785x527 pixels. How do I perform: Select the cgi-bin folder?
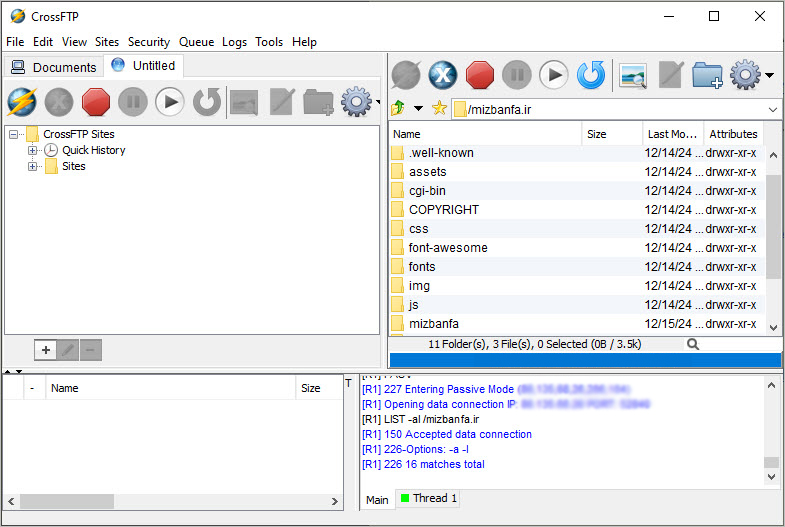577,191
